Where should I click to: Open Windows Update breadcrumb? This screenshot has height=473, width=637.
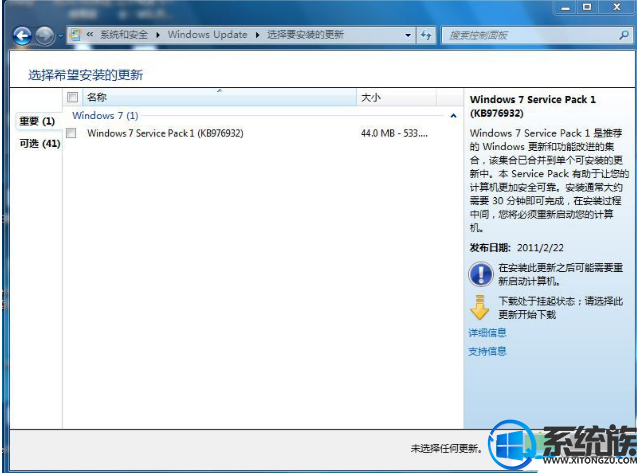207,35
